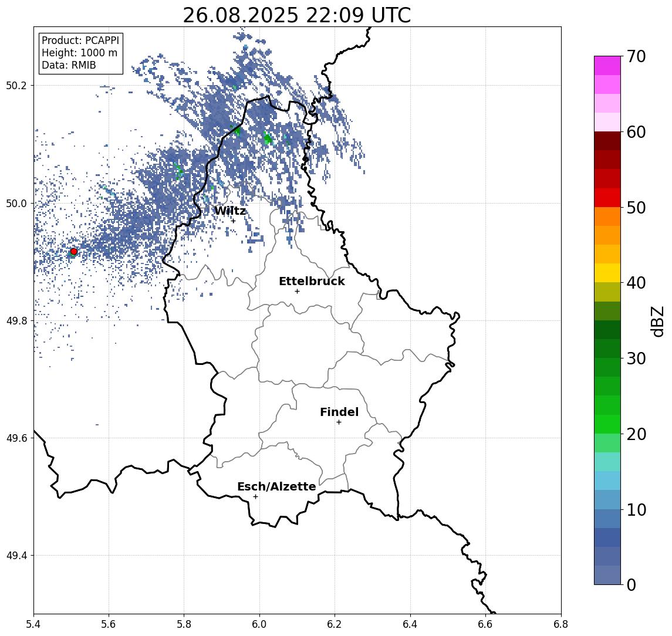Click the longitude label 6.6
Screen dimensions: 672x636
pos(485,624)
